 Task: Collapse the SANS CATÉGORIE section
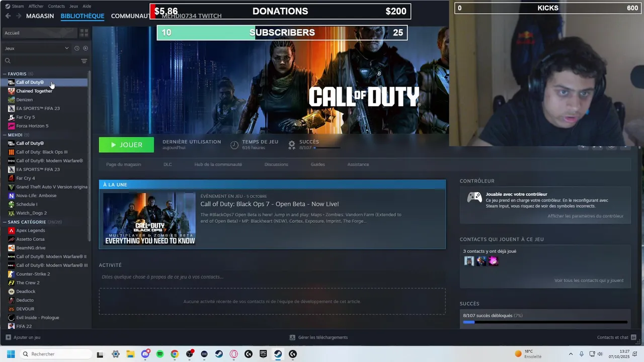(5, 222)
